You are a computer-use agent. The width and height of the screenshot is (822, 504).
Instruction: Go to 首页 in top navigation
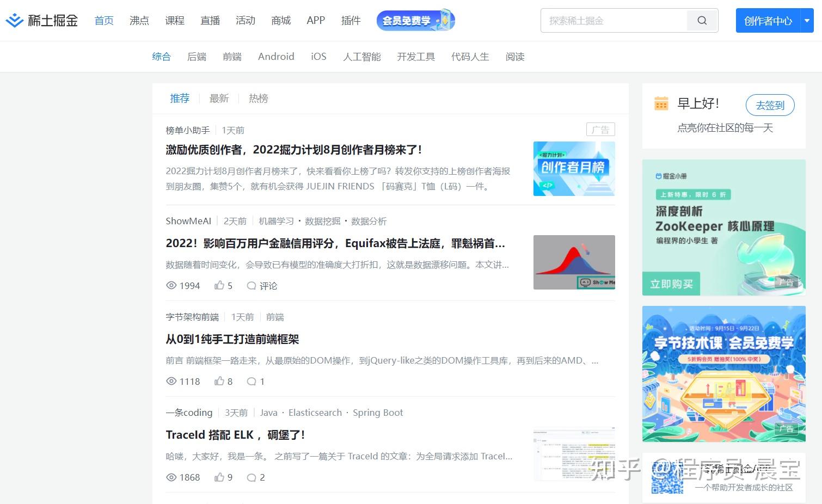104,21
